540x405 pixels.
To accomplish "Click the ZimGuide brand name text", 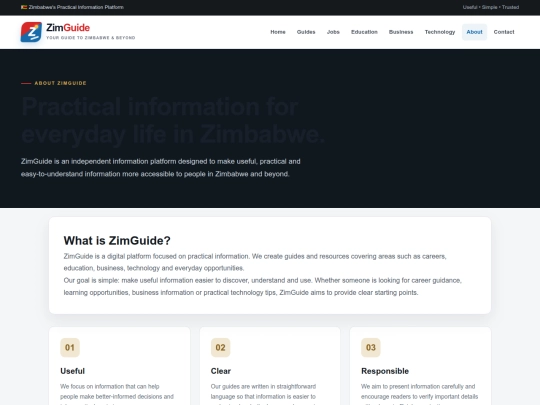I will (x=68, y=28).
